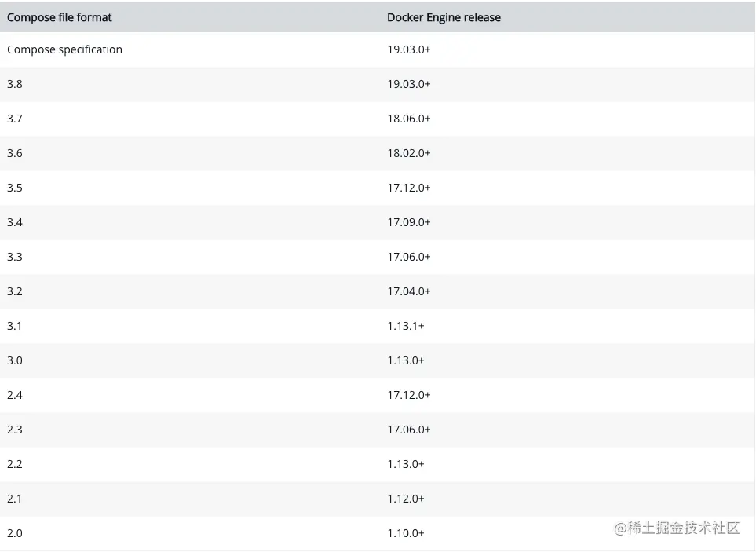Click the 2.3 compose format cell

coord(15,430)
